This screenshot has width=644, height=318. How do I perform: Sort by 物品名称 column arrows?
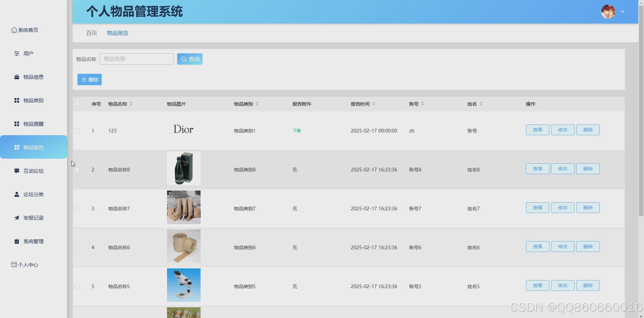click(131, 104)
